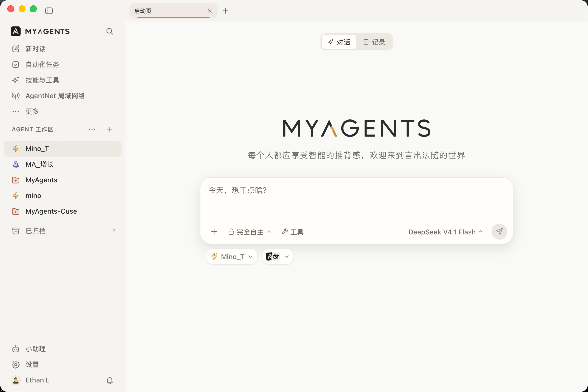Image resolution: width=588 pixels, height=392 pixels.
Task: Open DeepSeek V4.1 Flash model dropdown
Action: 445,232
